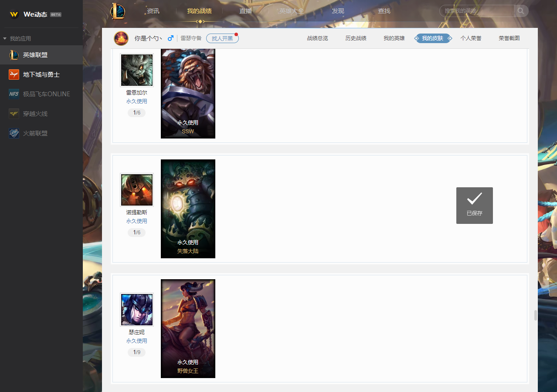Click the BETA badge next to We动态

click(x=56, y=14)
